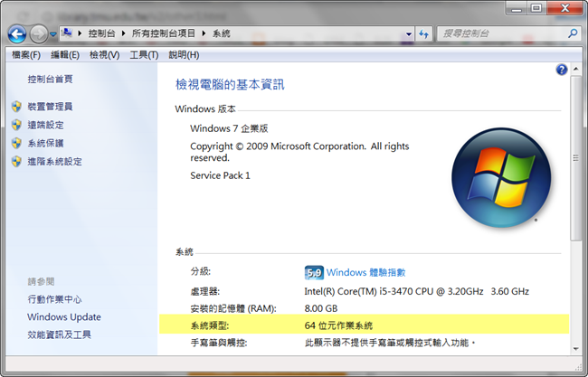This screenshot has width=588, height=377.
Task: Open the 說明(H) menu
Action: click(184, 55)
